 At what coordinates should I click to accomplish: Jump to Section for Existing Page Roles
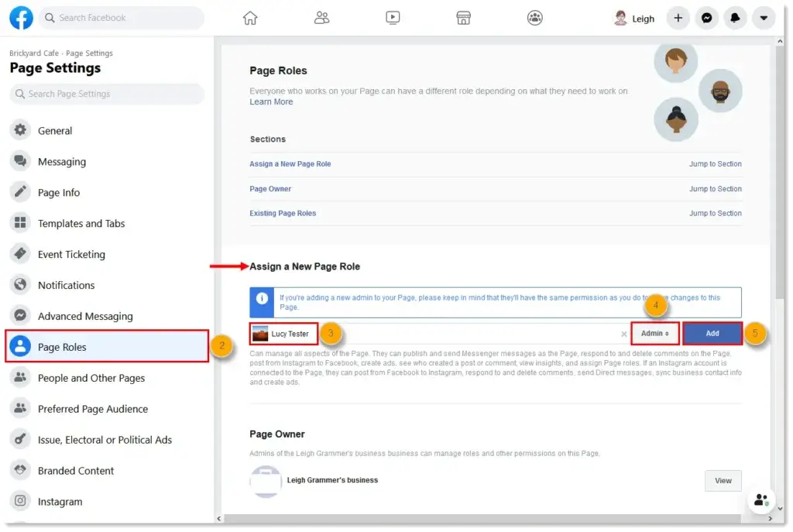point(715,214)
